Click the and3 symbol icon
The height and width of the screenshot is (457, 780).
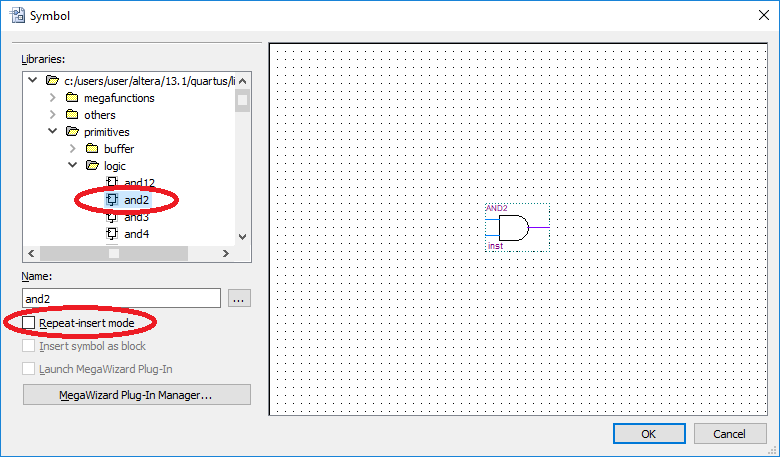[x=112, y=217]
